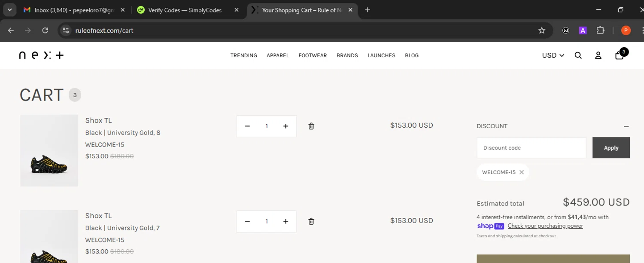Delete the Shox TL size 7 item
Viewport: 644px width, 263px height.
(x=311, y=221)
